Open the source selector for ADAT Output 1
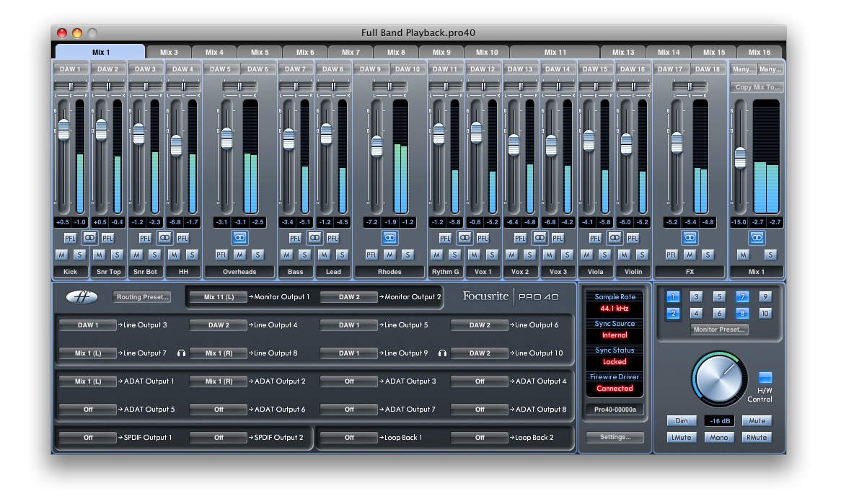 pyautogui.click(x=87, y=381)
